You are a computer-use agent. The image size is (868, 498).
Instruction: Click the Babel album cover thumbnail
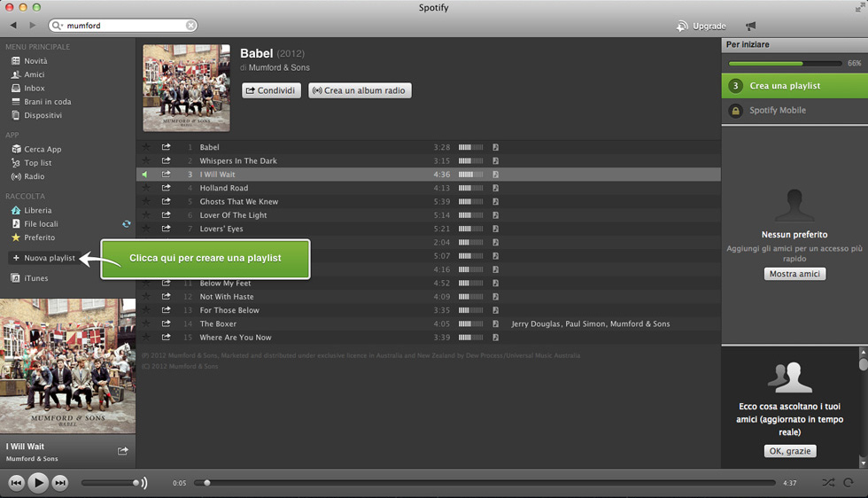coord(186,88)
